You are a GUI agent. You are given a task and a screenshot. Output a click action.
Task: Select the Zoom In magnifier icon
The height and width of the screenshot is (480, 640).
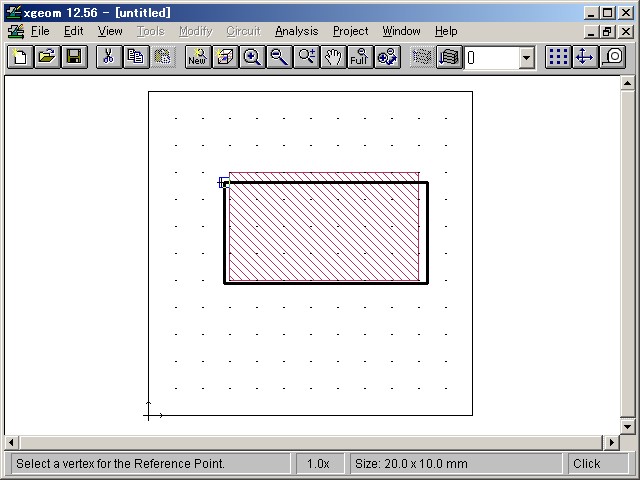(x=252, y=57)
